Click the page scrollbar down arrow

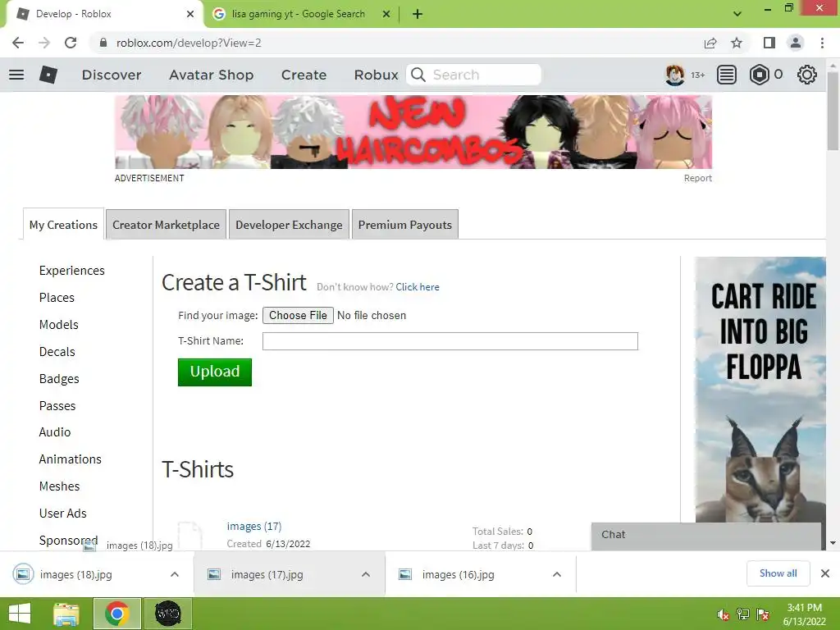(x=833, y=543)
